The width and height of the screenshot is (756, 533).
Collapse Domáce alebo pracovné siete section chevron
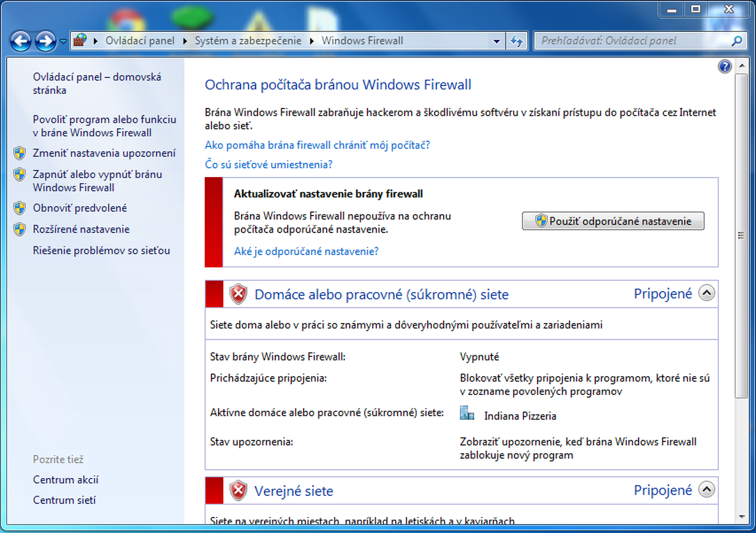[x=706, y=293]
